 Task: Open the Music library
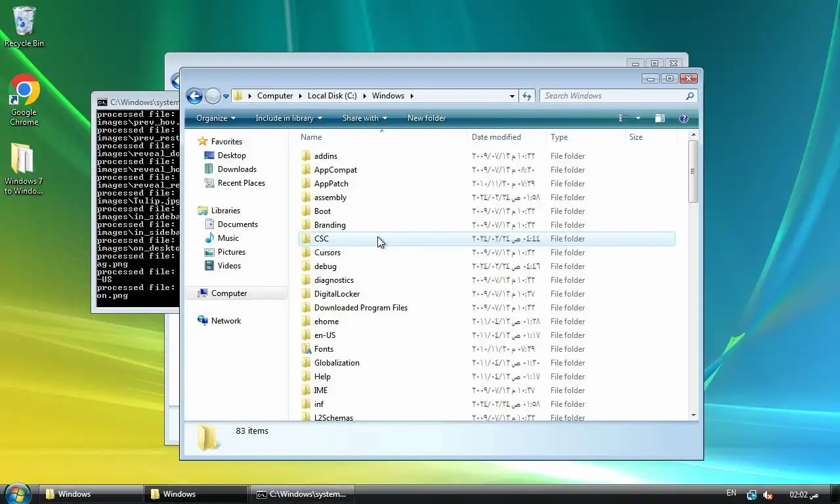pyautogui.click(x=228, y=238)
